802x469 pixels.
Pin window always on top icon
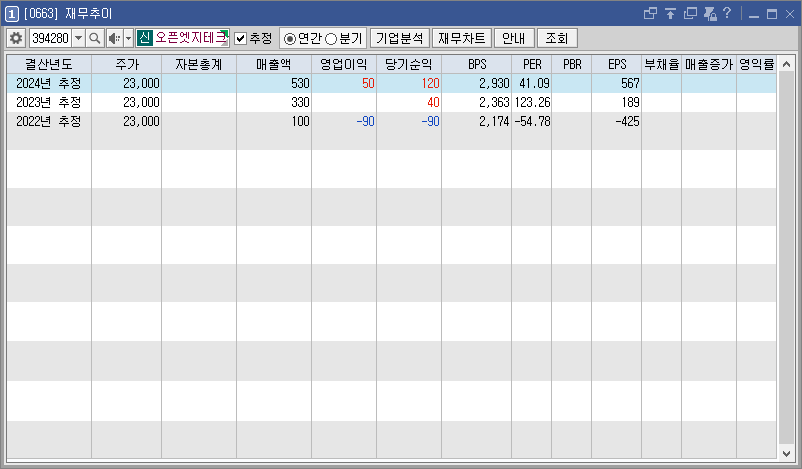point(670,13)
